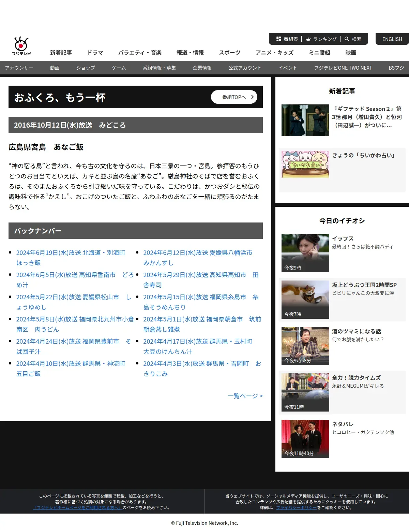Go to アナウンサー page
This screenshot has height=532, width=409.
tap(19, 68)
